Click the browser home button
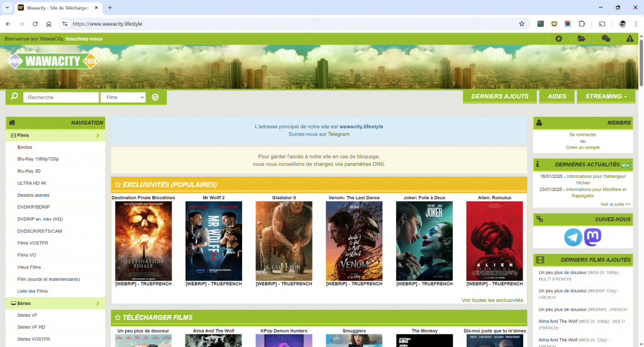This screenshot has width=644, height=347. 49,24
